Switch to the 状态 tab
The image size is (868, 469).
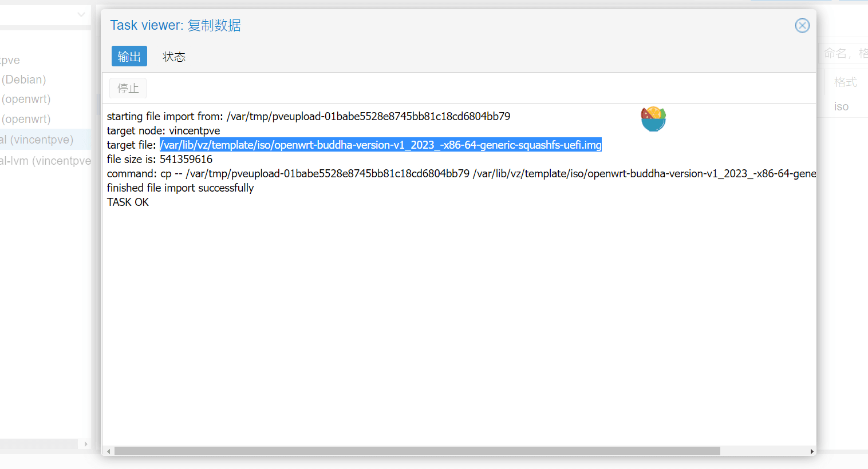[174, 57]
